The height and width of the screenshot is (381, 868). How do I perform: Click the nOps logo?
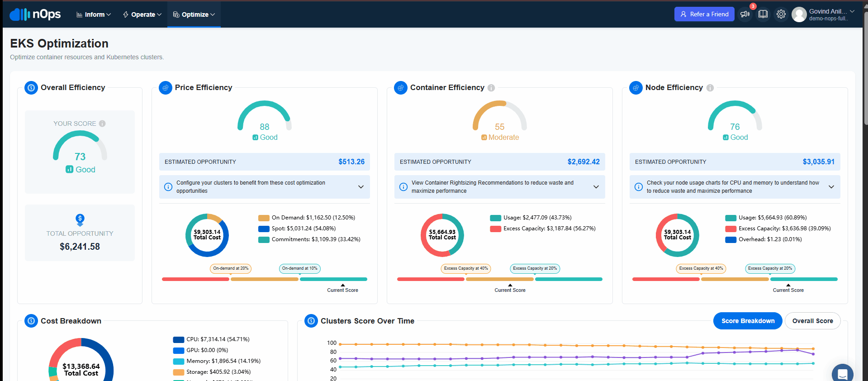(x=35, y=14)
